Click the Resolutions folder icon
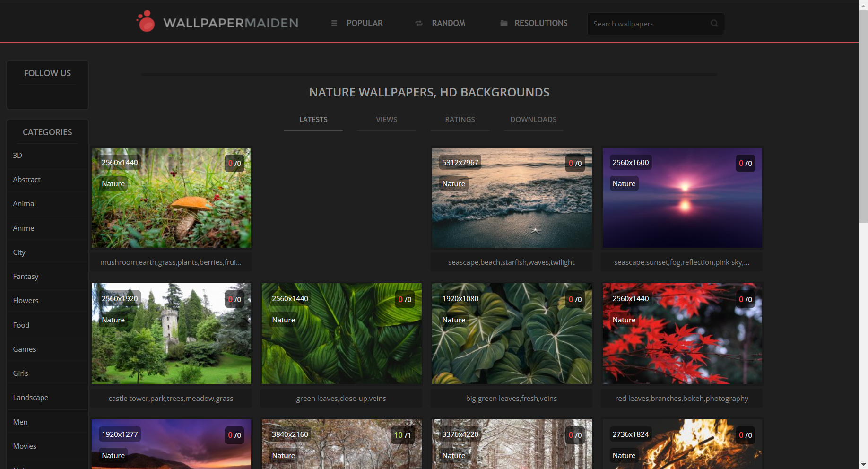868x469 pixels. (504, 23)
